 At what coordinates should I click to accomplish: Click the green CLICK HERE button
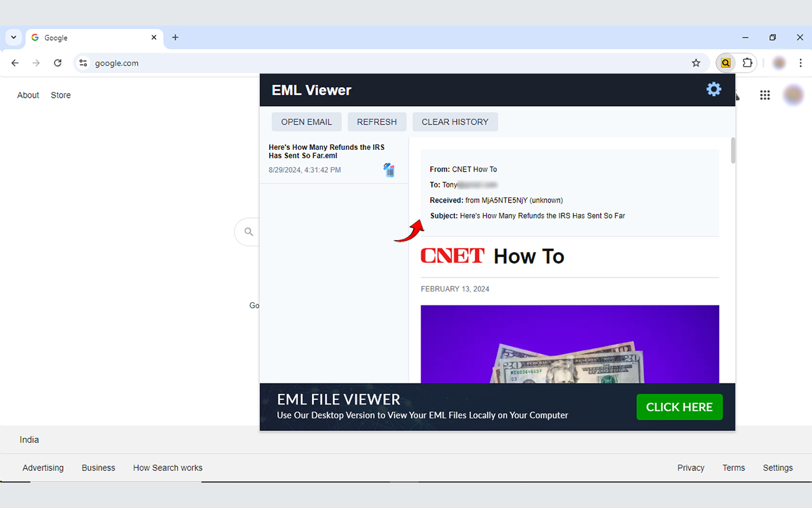tap(679, 407)
